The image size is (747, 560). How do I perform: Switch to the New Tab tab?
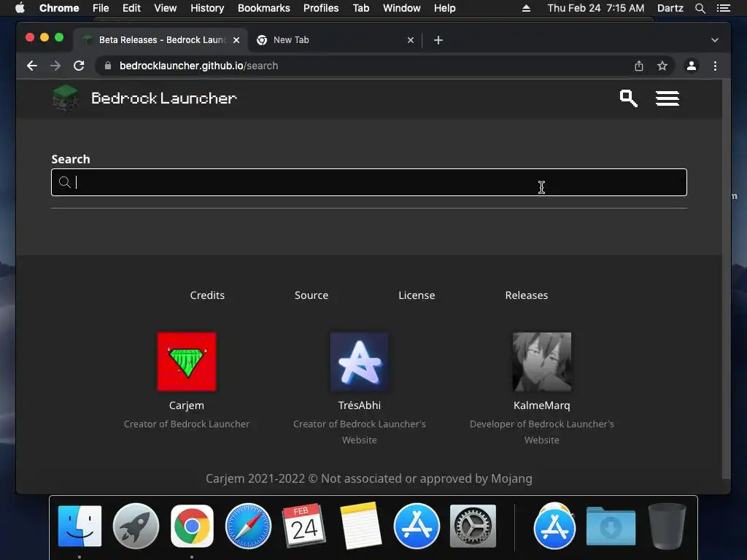tap(334, 40)
